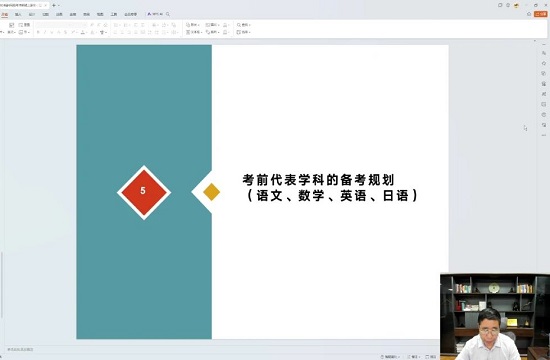Click the red diamond numbered 5
550x360 pixels.
(144, 192)
